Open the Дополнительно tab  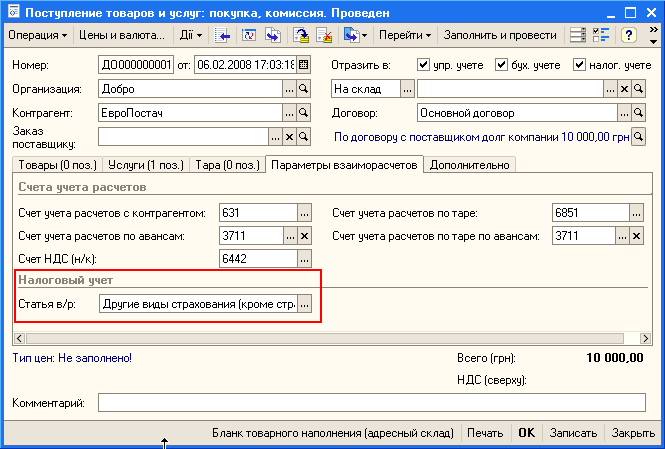(470, 165)
